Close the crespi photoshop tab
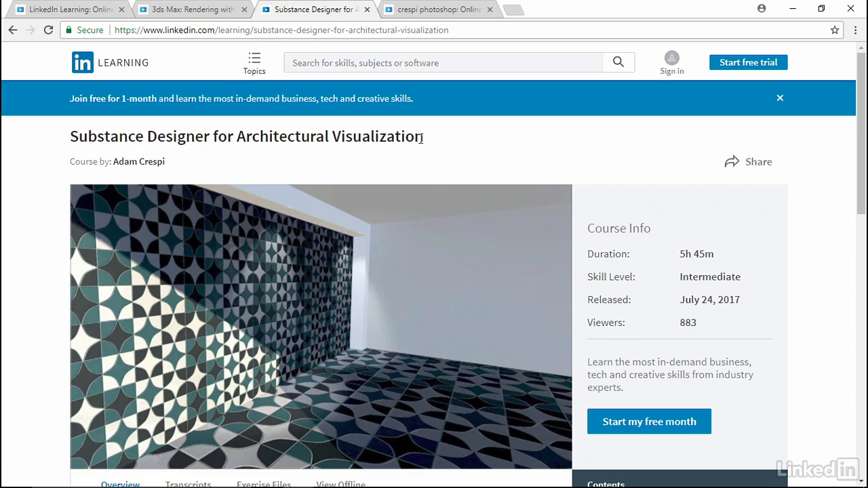The width and height of the screenshot is (868, 488). pos(490,9)
